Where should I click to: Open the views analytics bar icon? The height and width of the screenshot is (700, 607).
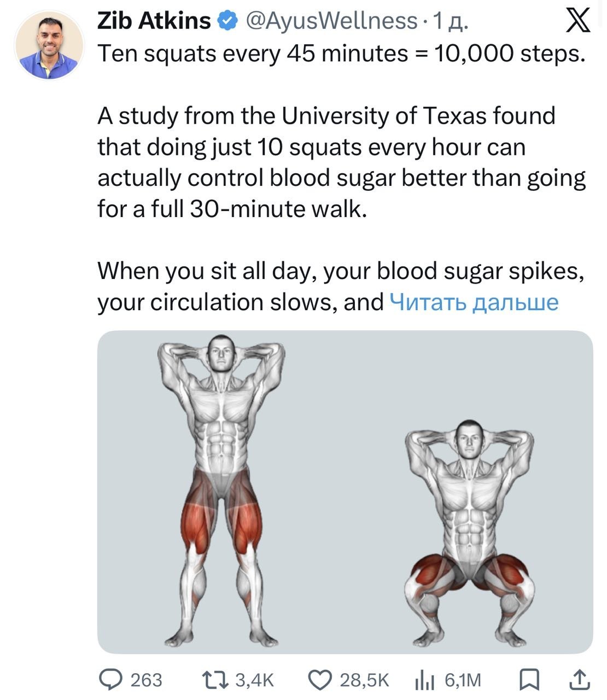pos(425,680)
